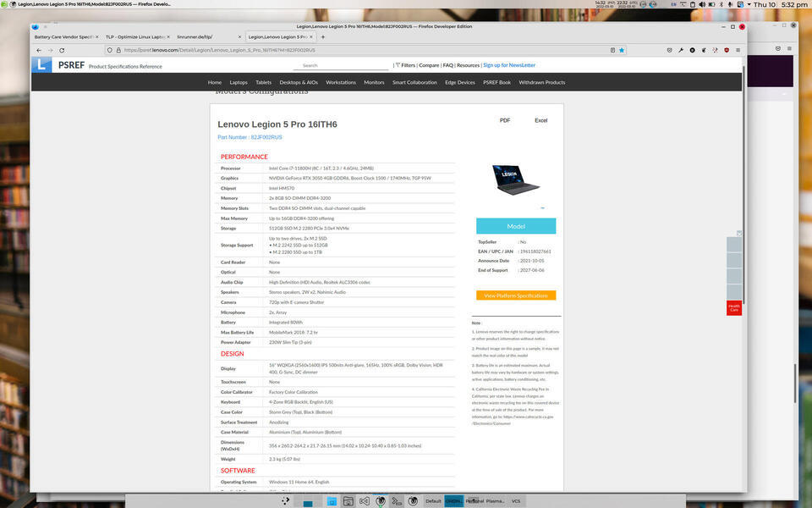Viewport: 812px width, 508px height.
Task: Click the Bluetooth tray icon
Action: coord(721,4)
